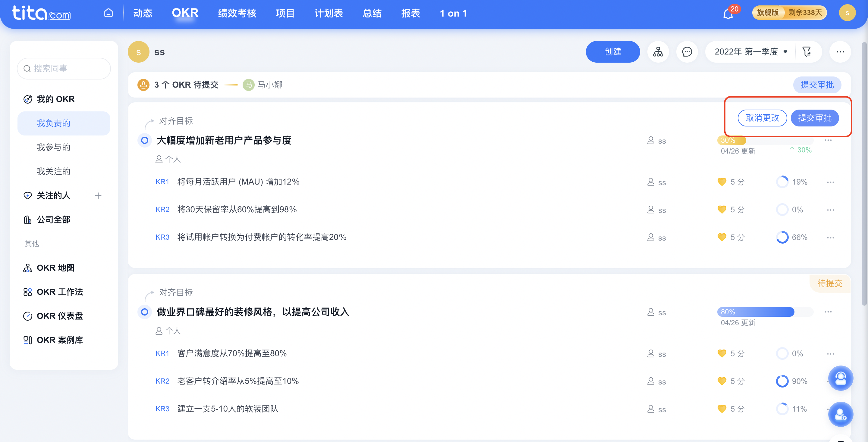Click the 取消更改 button

[762, 118]
